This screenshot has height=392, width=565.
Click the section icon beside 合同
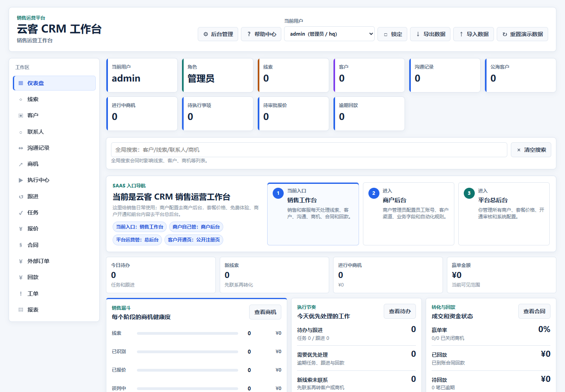click(x=21, y=245)
